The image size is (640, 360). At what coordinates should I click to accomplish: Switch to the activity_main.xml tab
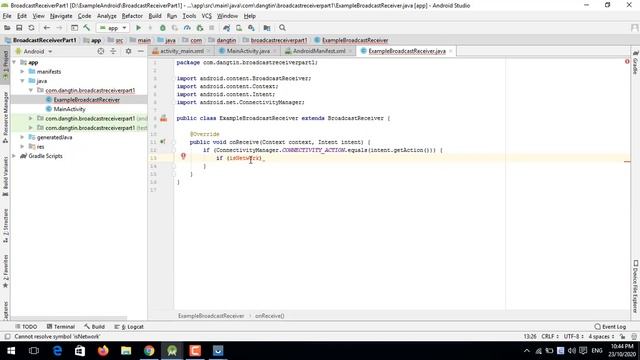(182, 51)
